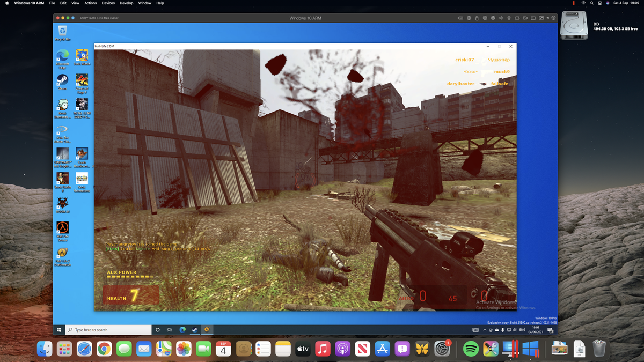Screen dimensions: 644x362
Task: Open Windows 10 ARM application menu
Action: click(30, 3)
